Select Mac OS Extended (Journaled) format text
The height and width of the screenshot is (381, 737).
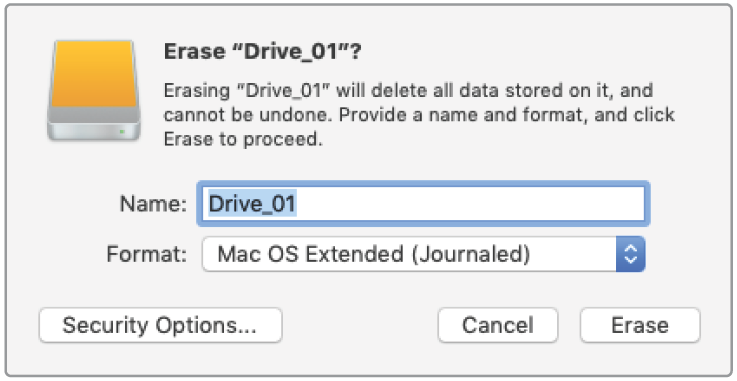(x=374, y=254)
